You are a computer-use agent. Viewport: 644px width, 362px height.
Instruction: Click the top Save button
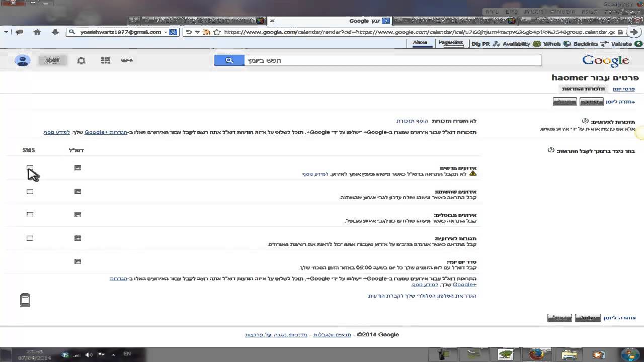point(591,102)
